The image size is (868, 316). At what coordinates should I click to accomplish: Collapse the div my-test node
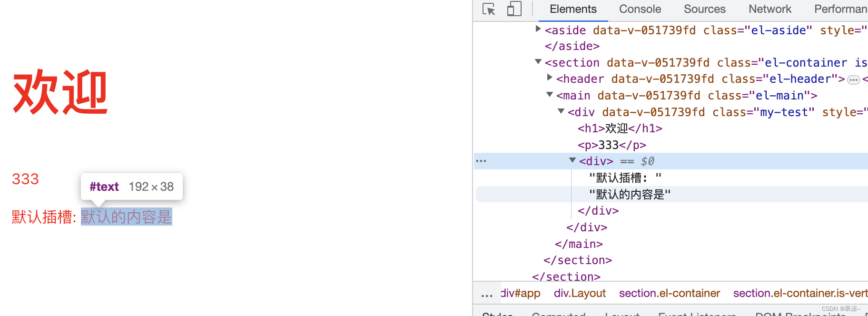click(x=561, y=111)
